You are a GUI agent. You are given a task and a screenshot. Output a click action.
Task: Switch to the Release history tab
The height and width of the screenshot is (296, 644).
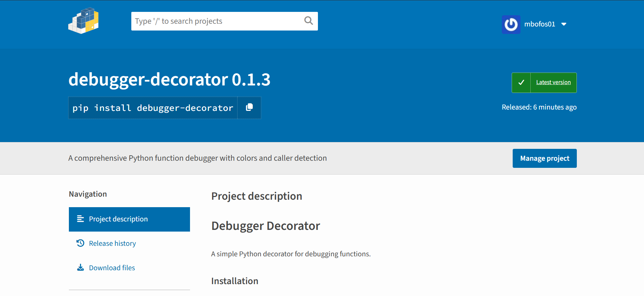pos(112,243)
